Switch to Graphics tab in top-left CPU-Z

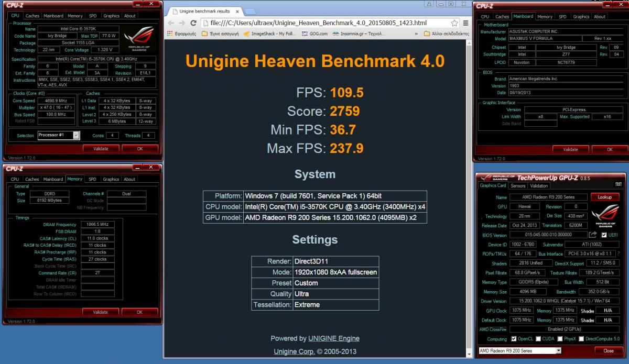pyautogui.click(x=111, y=16)
